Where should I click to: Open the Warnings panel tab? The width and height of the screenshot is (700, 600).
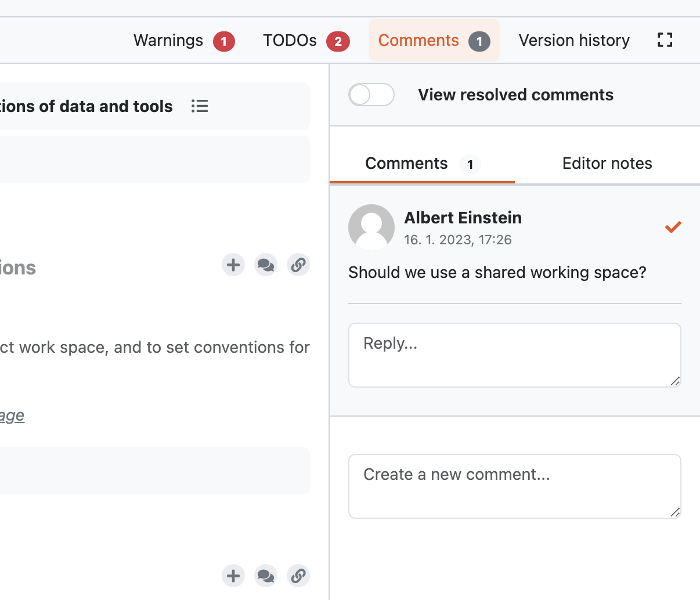[184, 41]
